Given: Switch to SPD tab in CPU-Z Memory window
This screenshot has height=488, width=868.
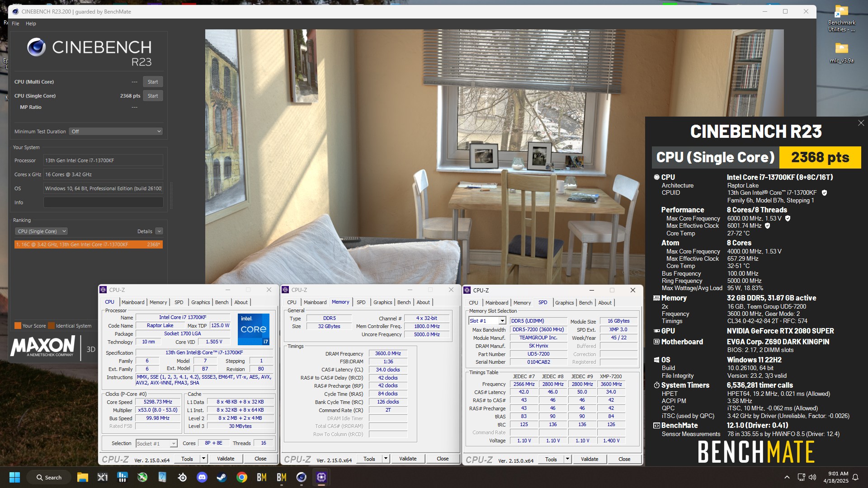Looking at the screenshot, I should tap(361, 302).
